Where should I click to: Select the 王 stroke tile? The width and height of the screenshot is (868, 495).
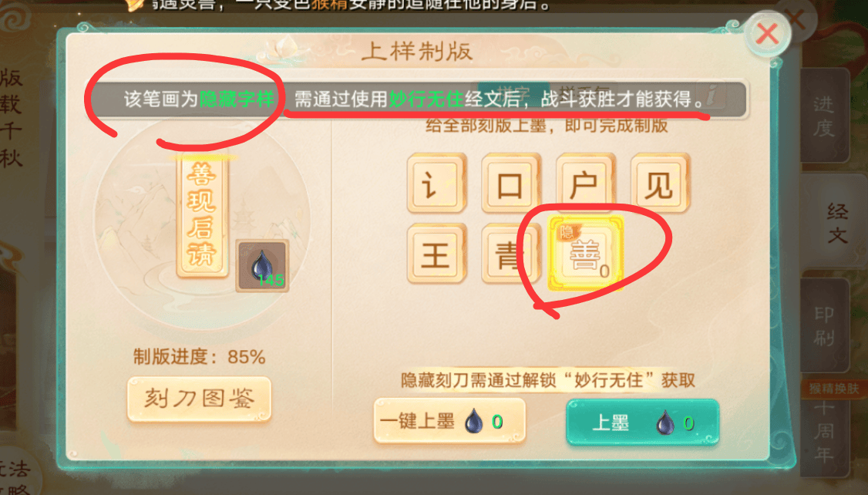[x=437, y=254]
